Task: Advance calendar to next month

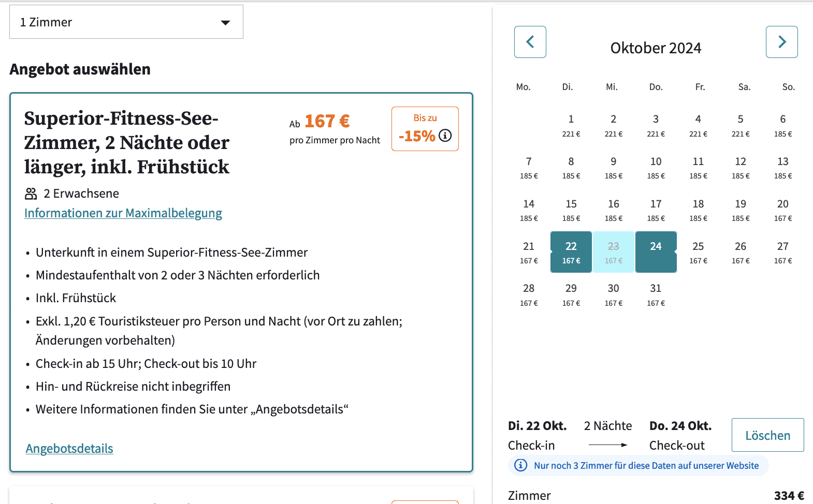Action: pyautogui.click(x=781, y=42)
